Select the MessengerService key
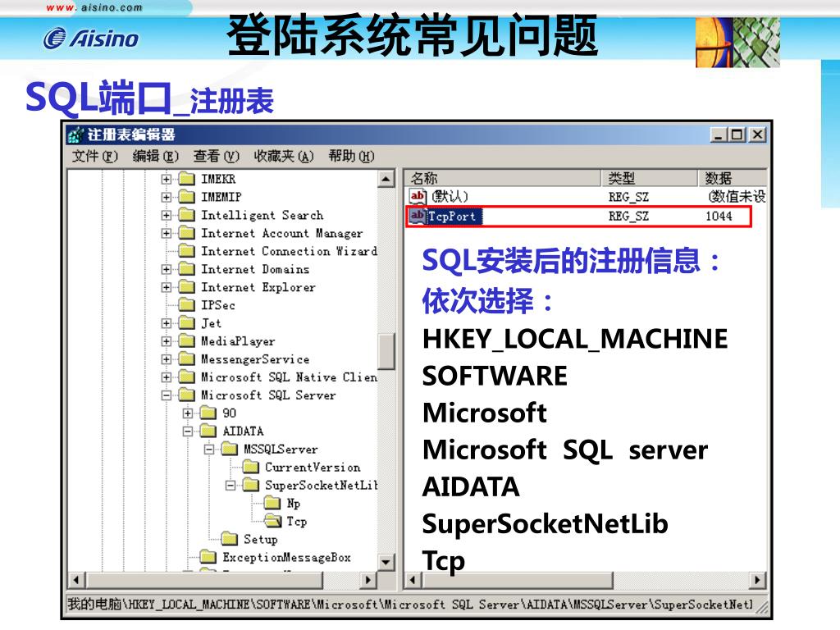This screenshot has width=840, height=630. tap(255, 359)
